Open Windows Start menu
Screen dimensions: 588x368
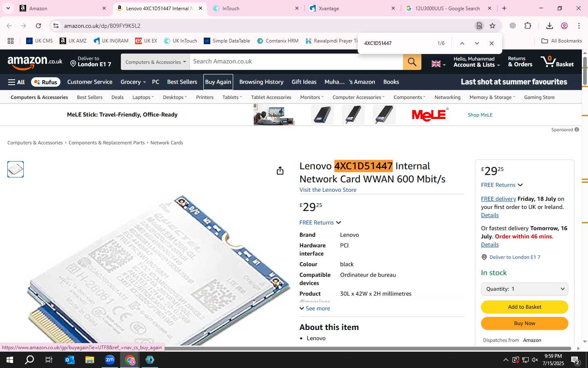tap(10, 360)
